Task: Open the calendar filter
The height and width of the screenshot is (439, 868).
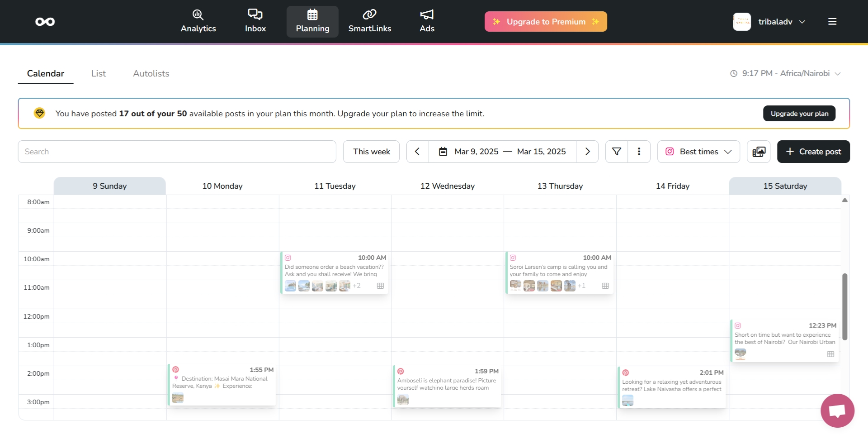Action: tap(616, 152)
